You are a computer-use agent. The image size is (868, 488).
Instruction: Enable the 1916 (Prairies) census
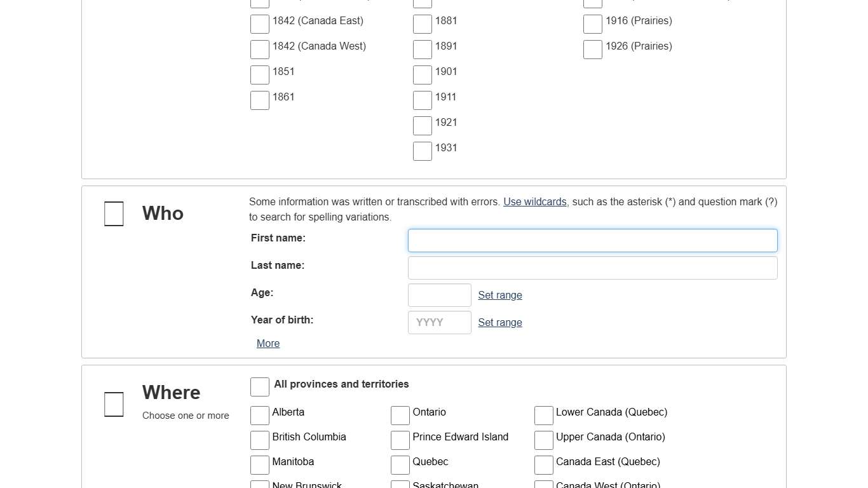pyautogui.click(x=592, y=24)
